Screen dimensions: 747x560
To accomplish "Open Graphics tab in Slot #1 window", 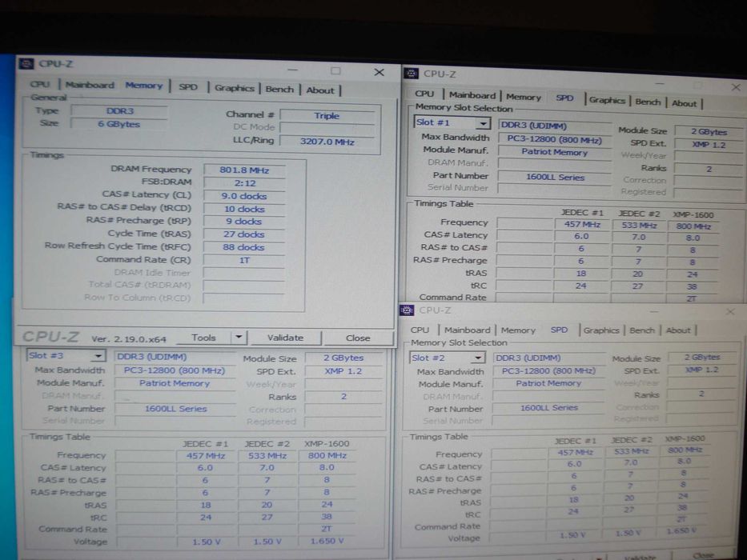I will [607, 100].
